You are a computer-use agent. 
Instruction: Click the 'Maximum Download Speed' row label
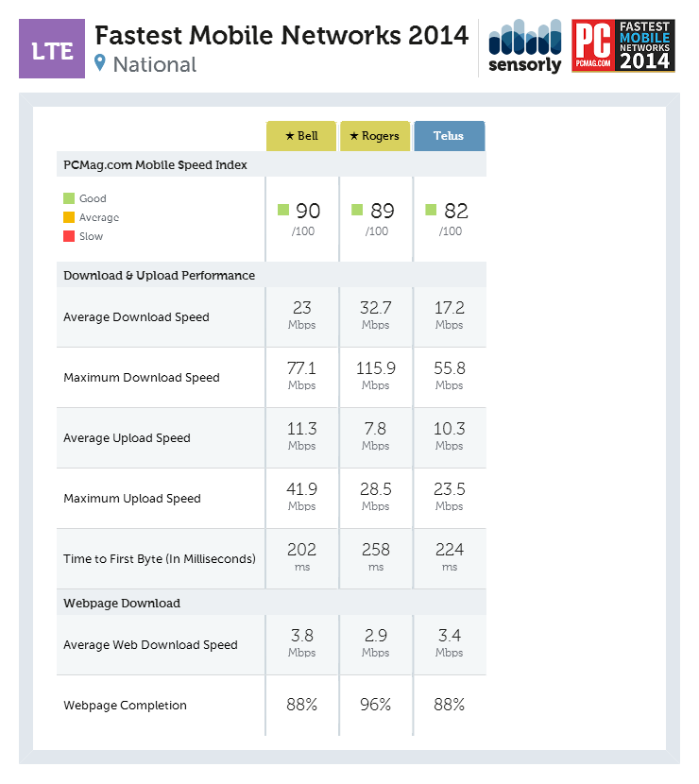[x=142, y=378]
